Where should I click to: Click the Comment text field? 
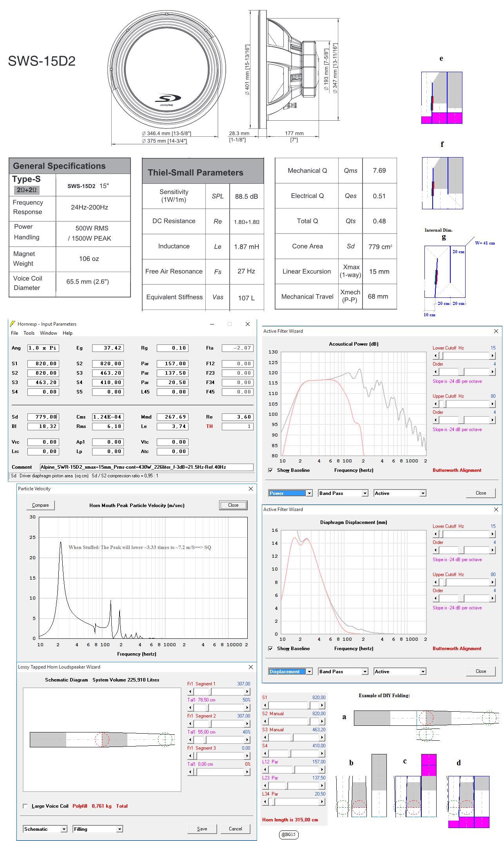147,467
